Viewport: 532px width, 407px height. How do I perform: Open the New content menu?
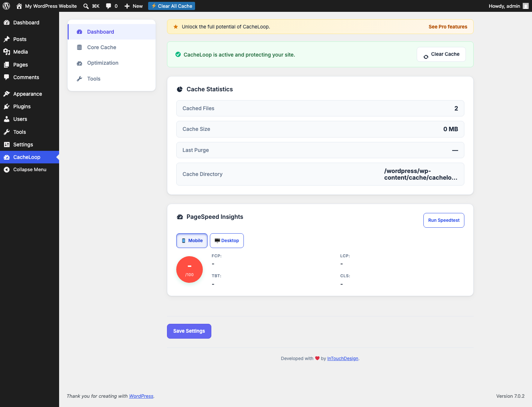pos(133,6)
